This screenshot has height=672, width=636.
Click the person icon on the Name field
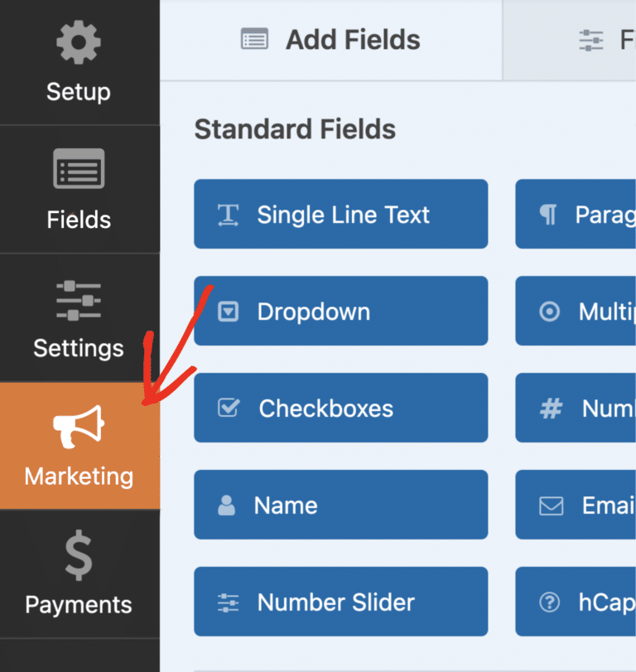click(x=227, y=505)
